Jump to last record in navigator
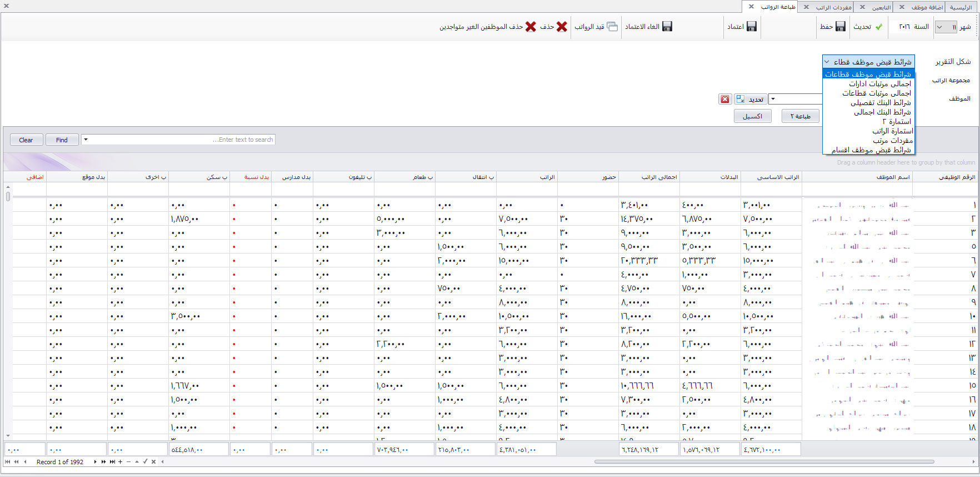This screenshot has width=980, height=477. click(x=112, y=462)
